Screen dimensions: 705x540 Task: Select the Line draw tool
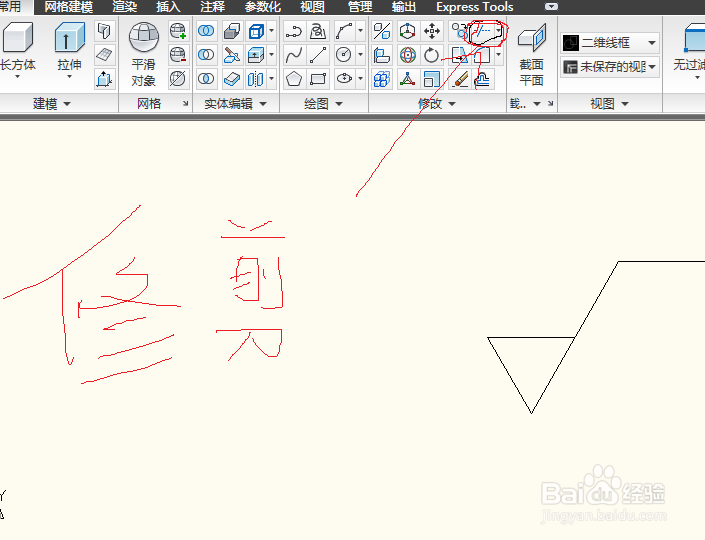tap(318, 55)
